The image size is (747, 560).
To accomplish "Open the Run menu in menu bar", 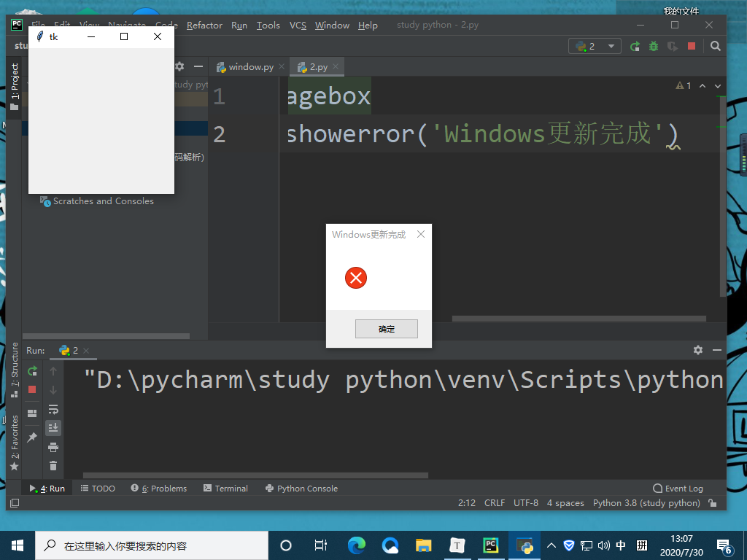I will pos(239,26).
